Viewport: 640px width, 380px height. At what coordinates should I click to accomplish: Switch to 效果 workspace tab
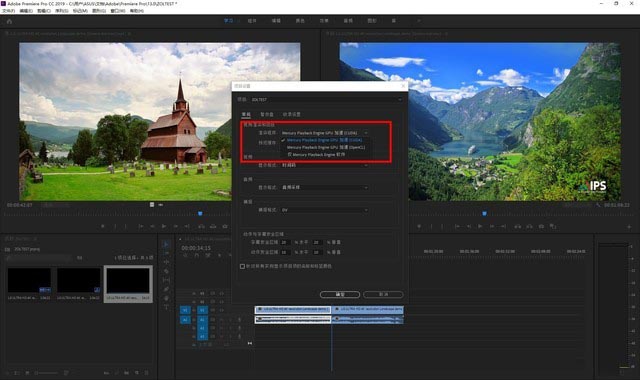pyautogui.click(x=324, y=20)
